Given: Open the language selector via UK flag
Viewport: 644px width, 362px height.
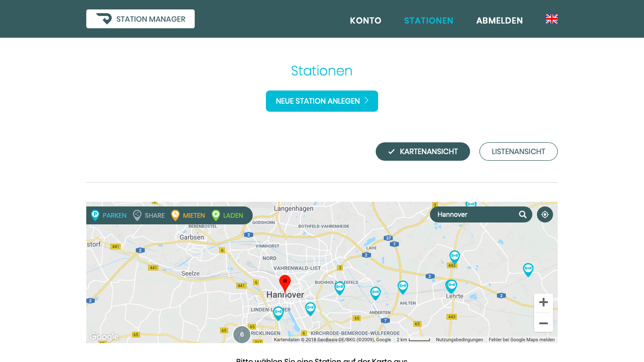Looking at the screenshot, I should [551, 19].
